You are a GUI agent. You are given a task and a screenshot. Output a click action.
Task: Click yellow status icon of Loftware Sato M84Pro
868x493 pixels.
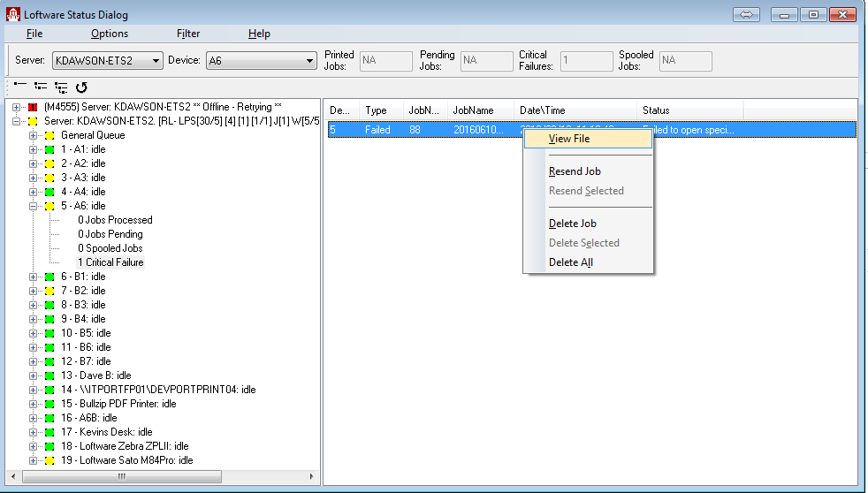pos(49,460)
